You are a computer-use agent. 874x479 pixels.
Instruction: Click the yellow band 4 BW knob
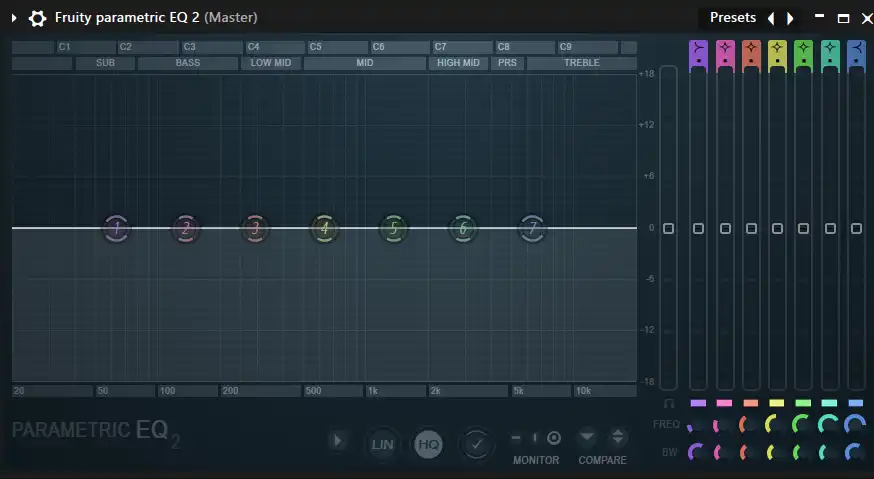776,452
